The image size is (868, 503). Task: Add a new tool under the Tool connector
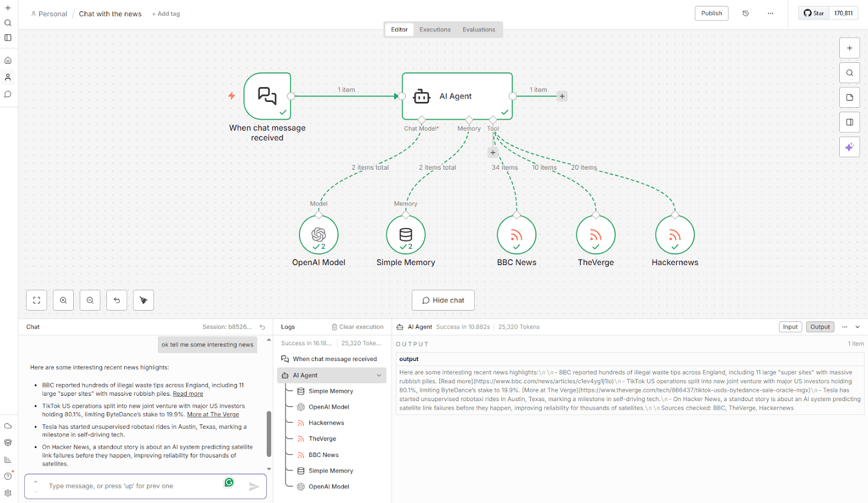tap(493, 152)
